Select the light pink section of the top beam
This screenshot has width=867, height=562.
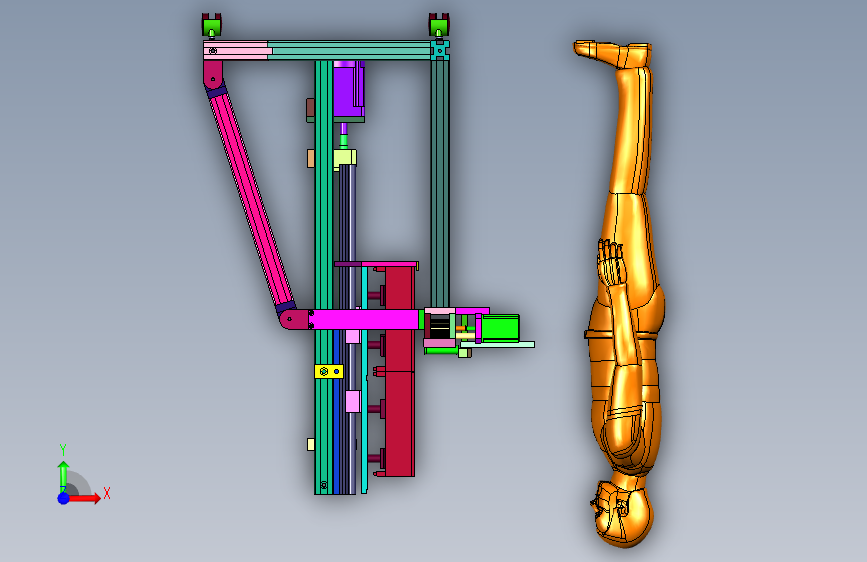(237, 50)
